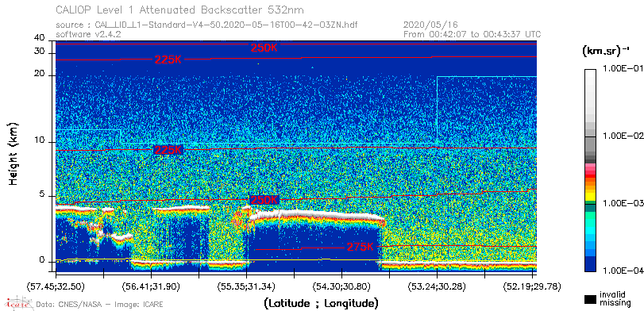Click the '1.00E-02' colorbar value
This screenshot has width=644, height=311.
pyautogui.click(x=623, y=136)
